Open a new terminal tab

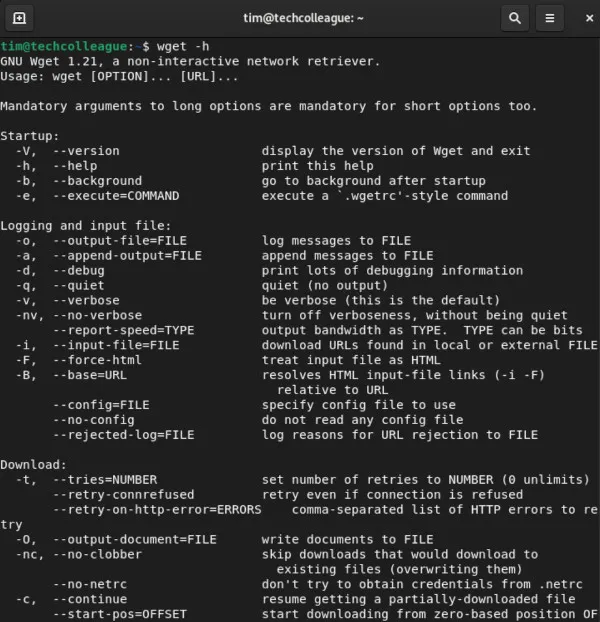(x=19, y=18)
